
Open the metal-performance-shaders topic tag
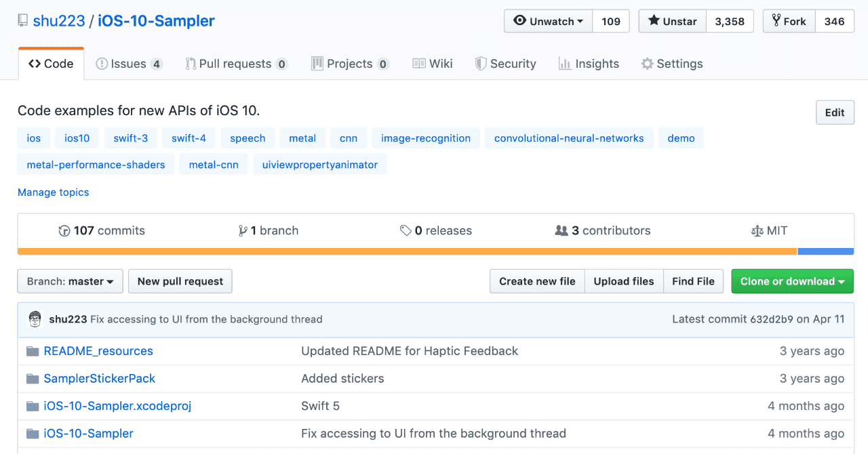pyautogui.click(x=96, y=165)
